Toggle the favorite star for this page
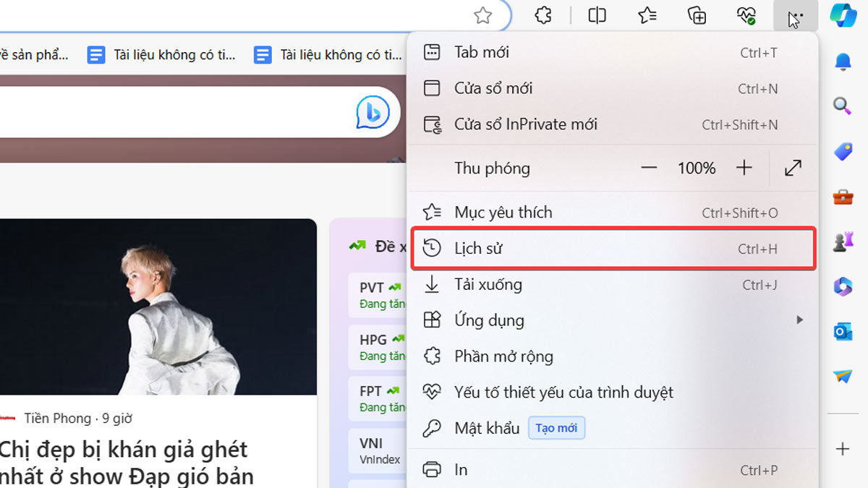 (x=484, y=14)
